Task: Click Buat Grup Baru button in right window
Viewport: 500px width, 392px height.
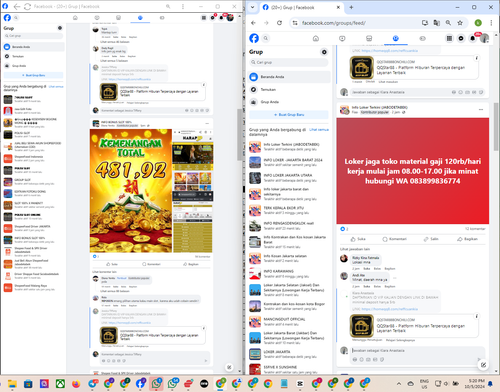Action: pyautogui.click(x=289, y=115)
